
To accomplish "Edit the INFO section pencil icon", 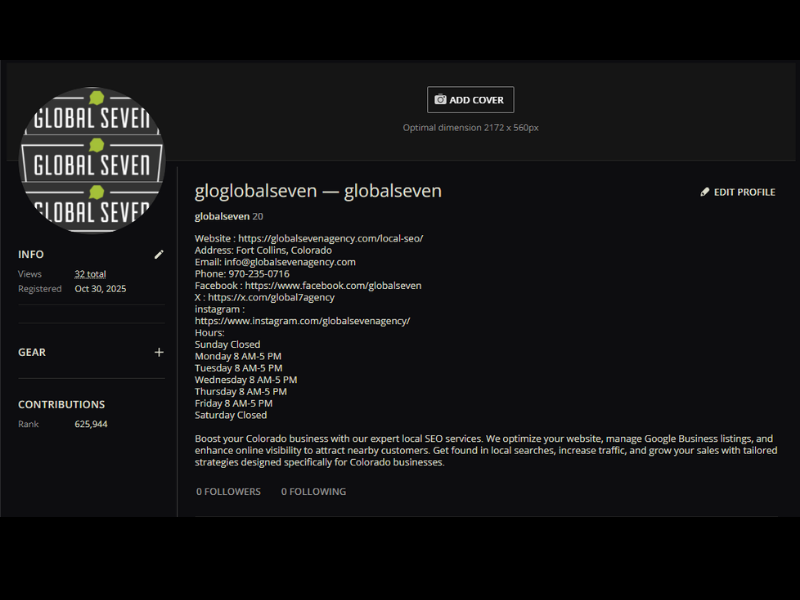I will (x=159, y=254).
